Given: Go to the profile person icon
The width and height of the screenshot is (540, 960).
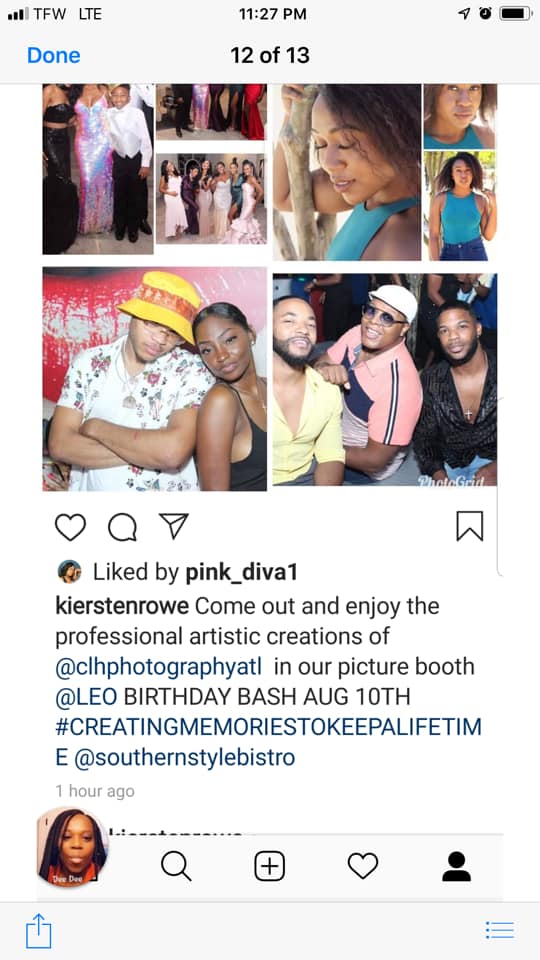Looking at the screenshot, I should point(456,866).
